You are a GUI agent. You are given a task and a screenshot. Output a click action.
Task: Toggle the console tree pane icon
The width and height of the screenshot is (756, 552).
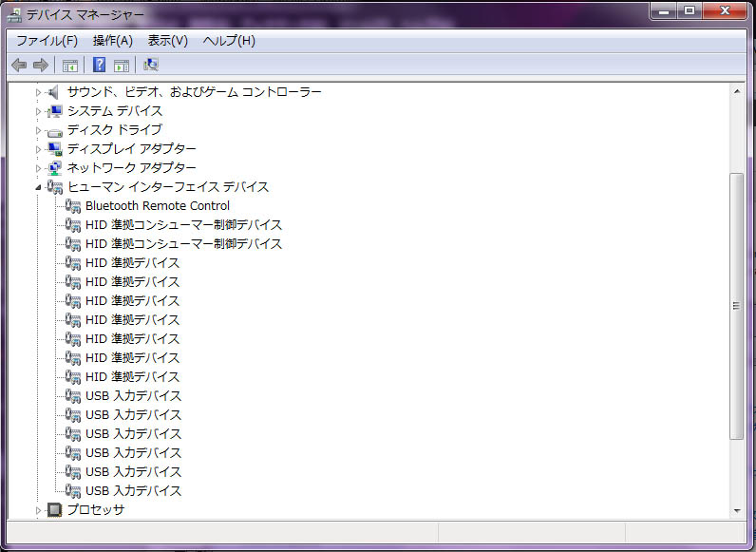pyautogui.click(x=70, y=66)
